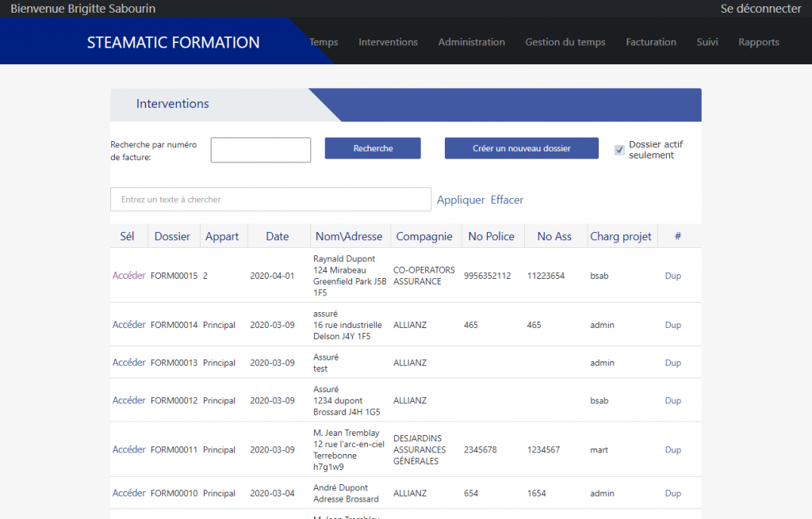Sort by the Compagnie column header

click(x=424, y=236)
